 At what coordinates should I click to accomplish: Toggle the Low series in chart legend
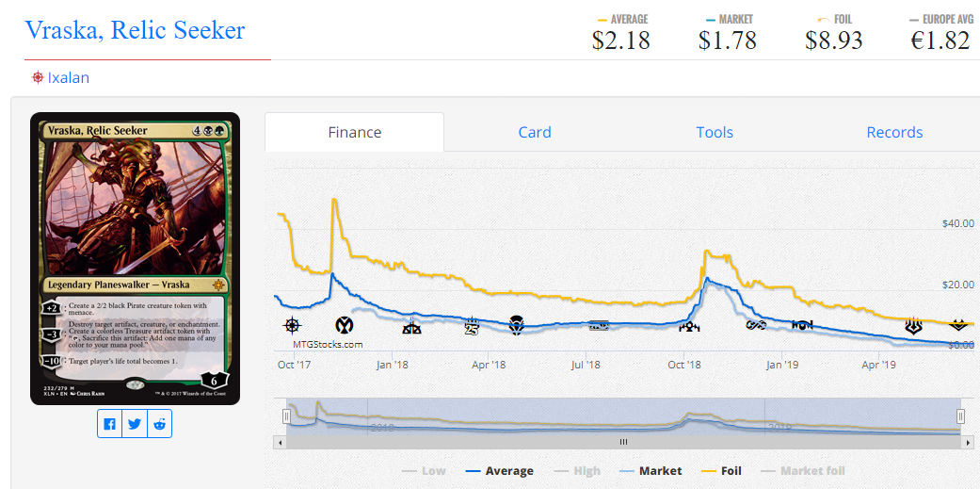click(x=425, y=471)
